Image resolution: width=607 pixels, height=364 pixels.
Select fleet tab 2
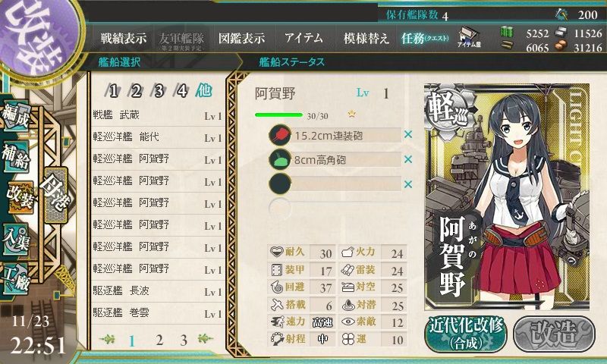pos(136,91)
